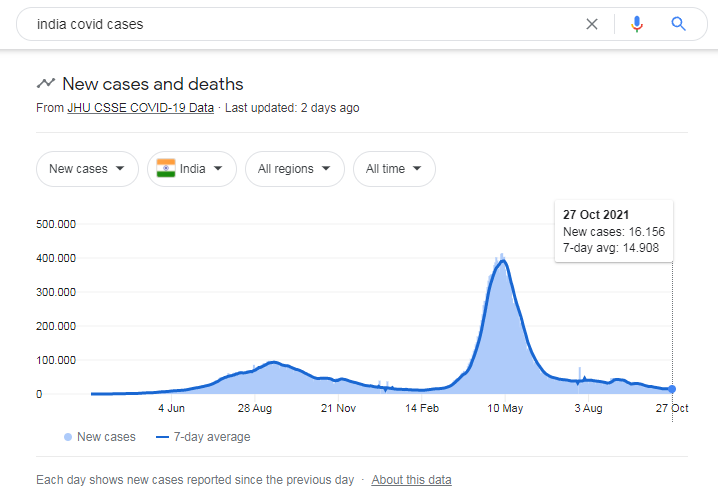This screenshot has height=491, width=718.
Task: Expand the India country selector
Action: [192, 169]
